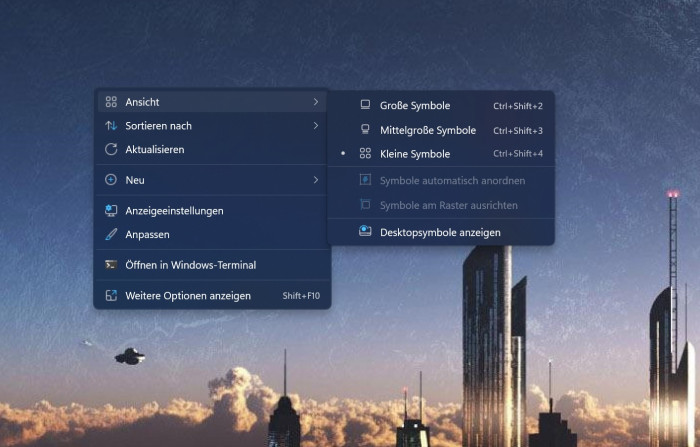Toggle Symbole automatisch anordnen

click(x=441, y=180)
